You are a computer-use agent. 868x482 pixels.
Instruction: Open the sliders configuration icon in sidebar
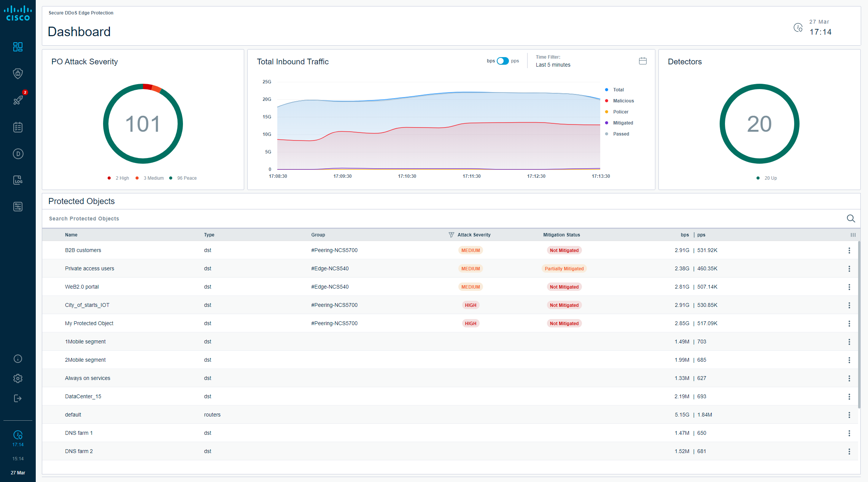coord(18,207)
